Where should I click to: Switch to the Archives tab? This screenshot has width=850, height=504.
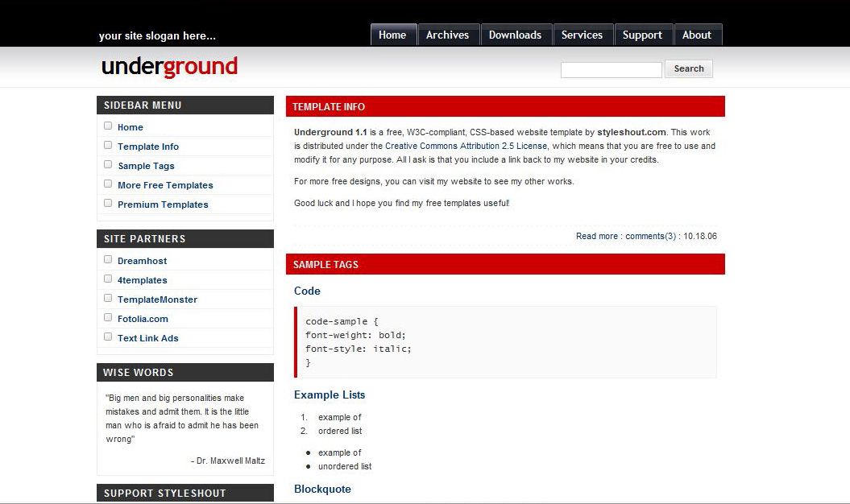click(x=447, y=35)
